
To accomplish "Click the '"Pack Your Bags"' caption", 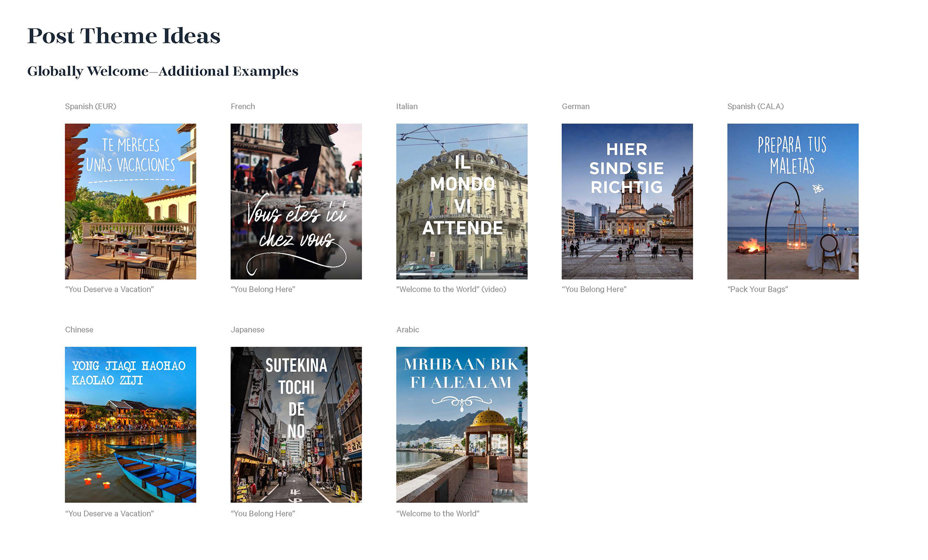I will pos(757,289).
